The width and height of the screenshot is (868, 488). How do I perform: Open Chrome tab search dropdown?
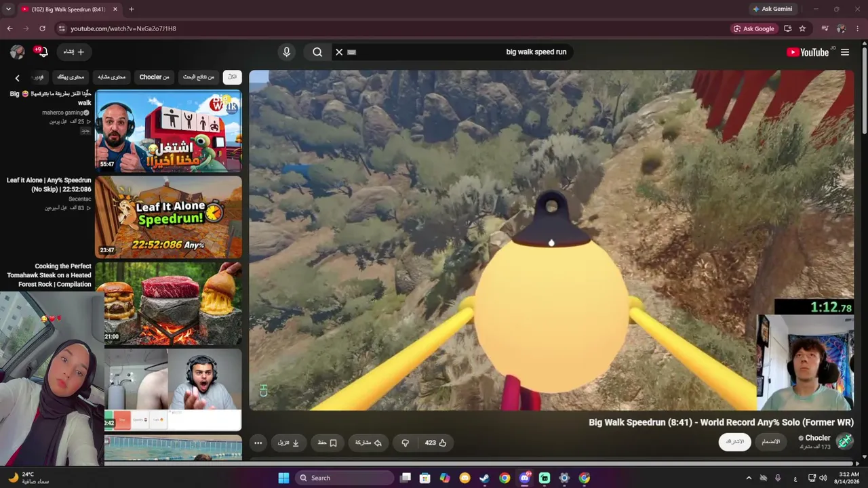coord(8,9)
